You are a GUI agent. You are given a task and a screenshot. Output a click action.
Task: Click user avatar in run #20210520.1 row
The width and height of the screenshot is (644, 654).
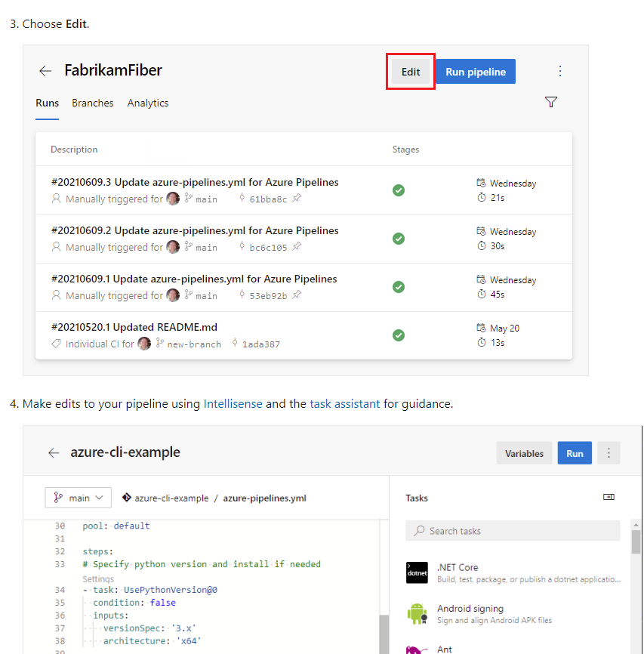click(x=144, y=344)
